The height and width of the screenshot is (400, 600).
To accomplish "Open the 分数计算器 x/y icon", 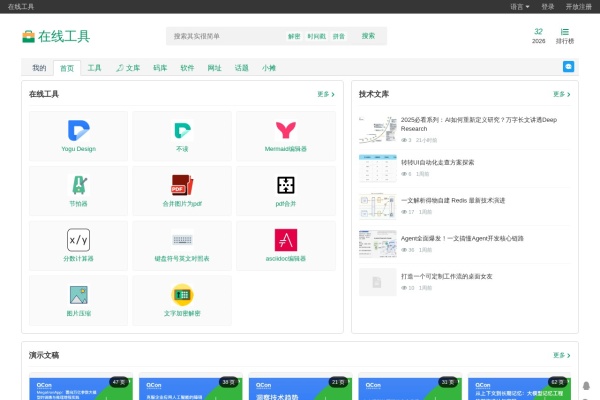I will [79, 240].
